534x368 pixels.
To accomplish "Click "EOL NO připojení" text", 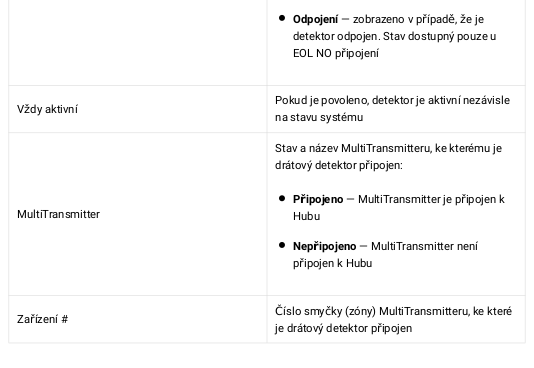I will [x=336, y=53].
